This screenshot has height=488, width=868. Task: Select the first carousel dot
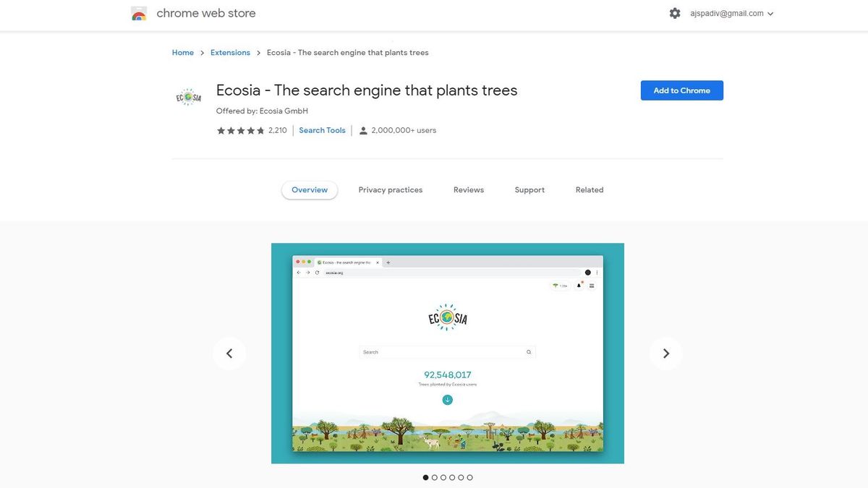click(x=425, y=477)
